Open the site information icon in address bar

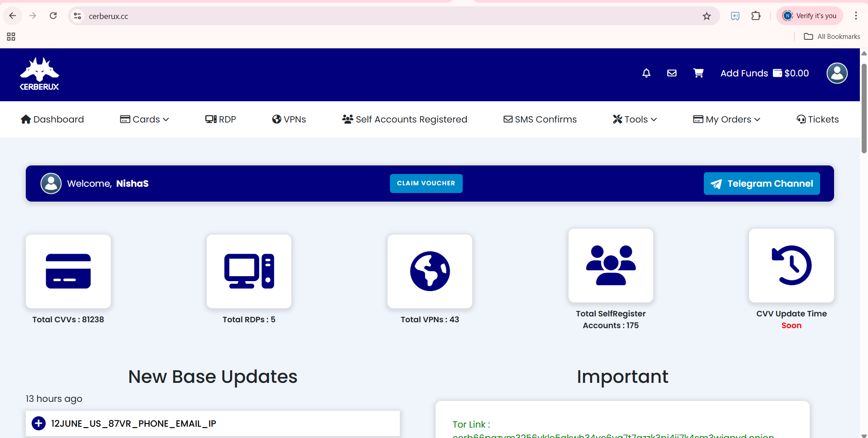tap(77, 16)
